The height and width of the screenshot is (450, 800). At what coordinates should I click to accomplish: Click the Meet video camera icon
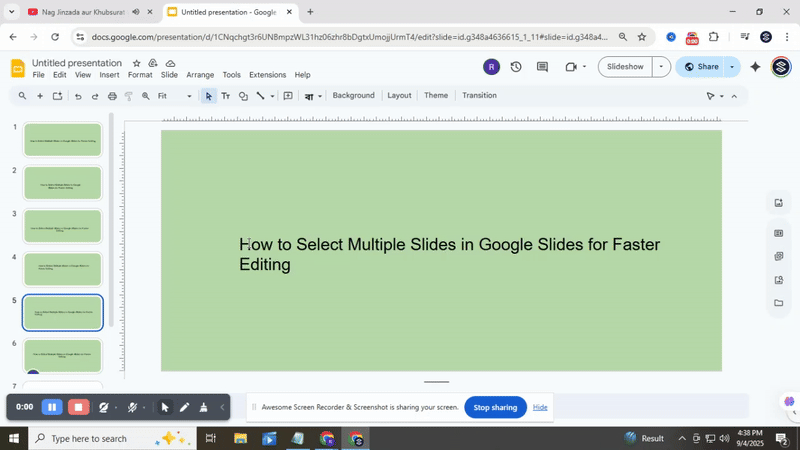(x=571, y=67)
